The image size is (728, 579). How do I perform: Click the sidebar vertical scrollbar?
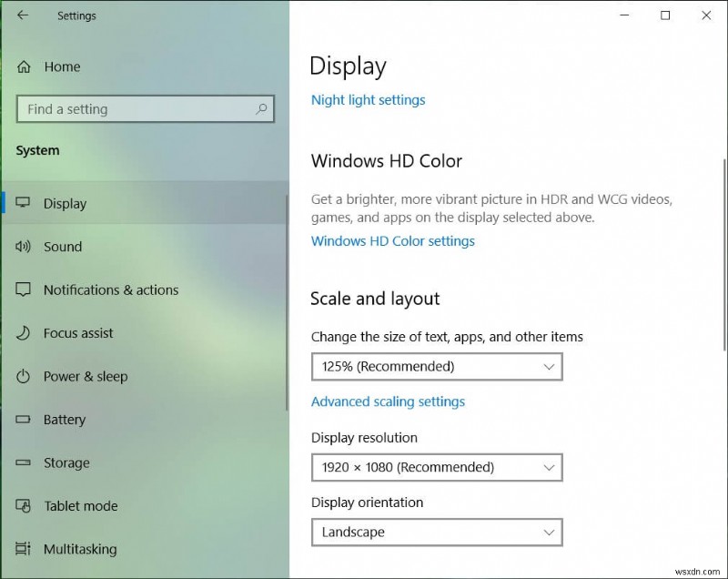[x=287, y=302]
